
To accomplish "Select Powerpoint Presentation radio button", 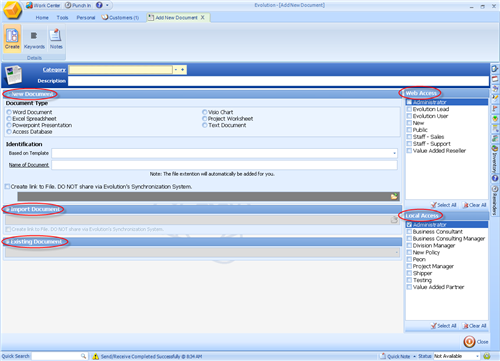I will pos(9,125).
